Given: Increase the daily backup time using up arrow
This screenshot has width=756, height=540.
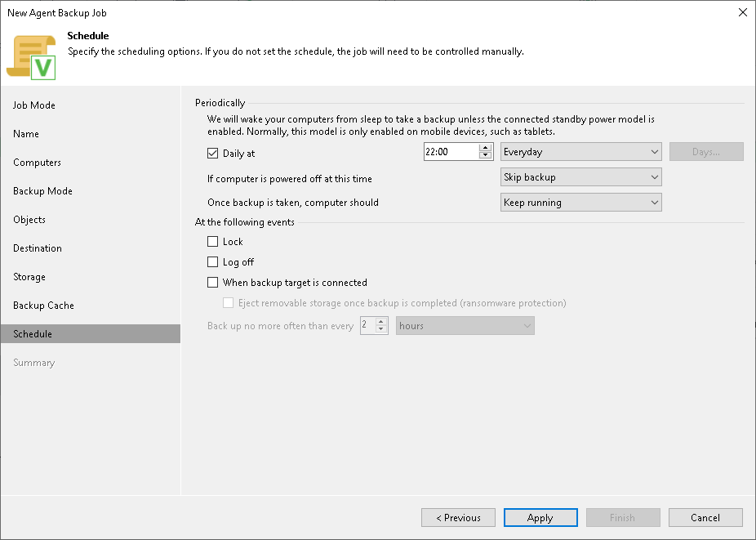Looking at the screenshot, I should pos(485,148).
